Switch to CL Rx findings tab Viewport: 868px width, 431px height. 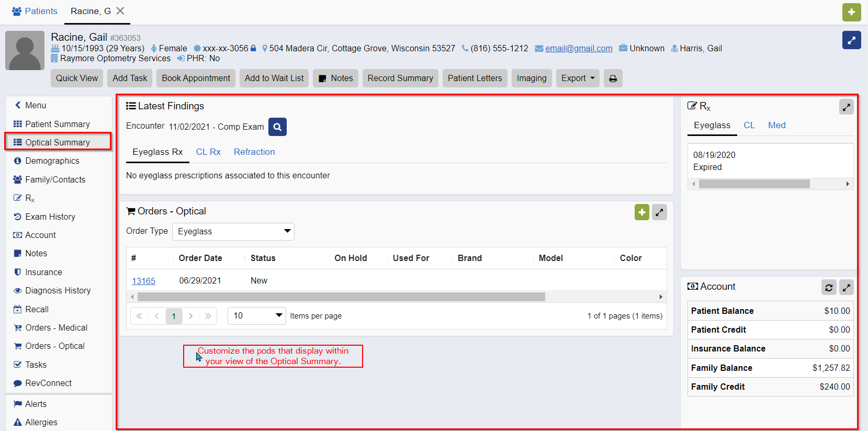[208, 152]
